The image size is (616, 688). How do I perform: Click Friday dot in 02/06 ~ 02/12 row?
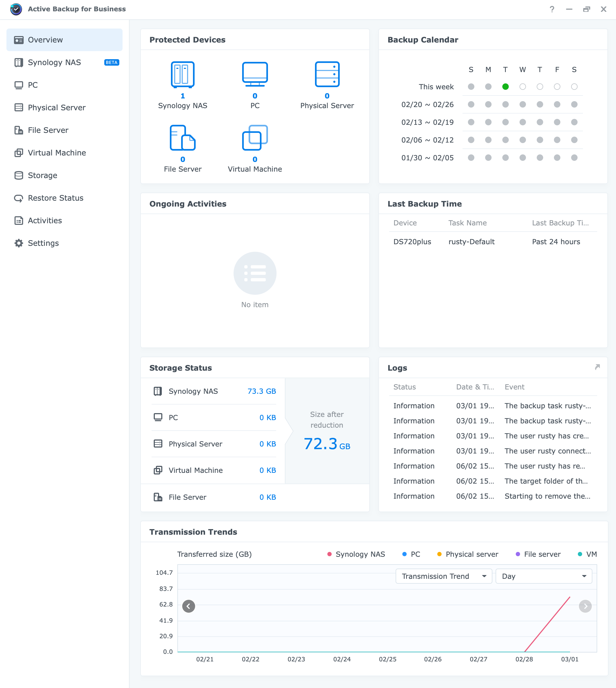[557, 140]
